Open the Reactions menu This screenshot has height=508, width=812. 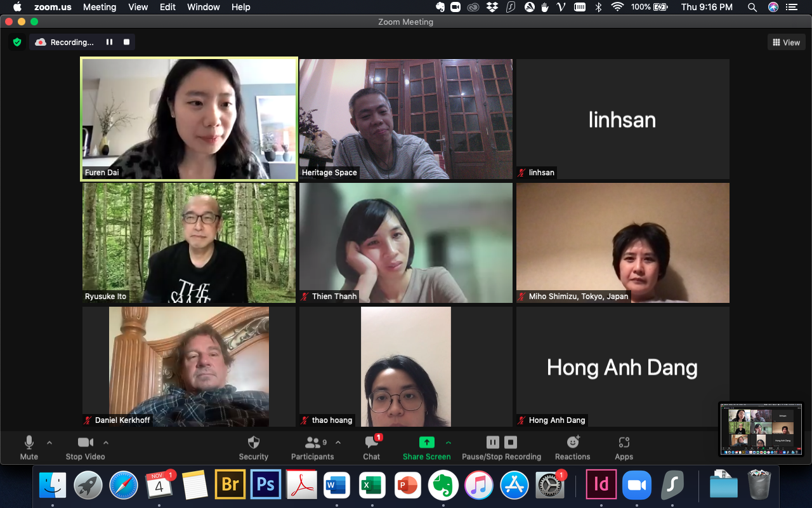[x=573, y=443]
